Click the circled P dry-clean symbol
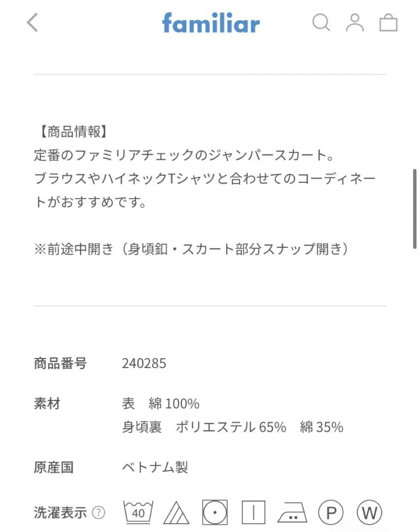 (331, 513)
